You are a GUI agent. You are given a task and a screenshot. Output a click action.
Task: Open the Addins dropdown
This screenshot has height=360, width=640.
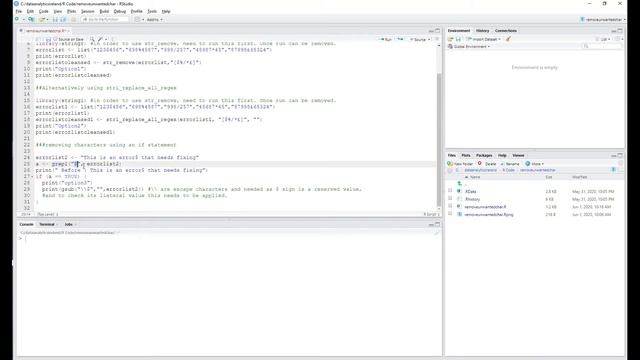[154, 19]
